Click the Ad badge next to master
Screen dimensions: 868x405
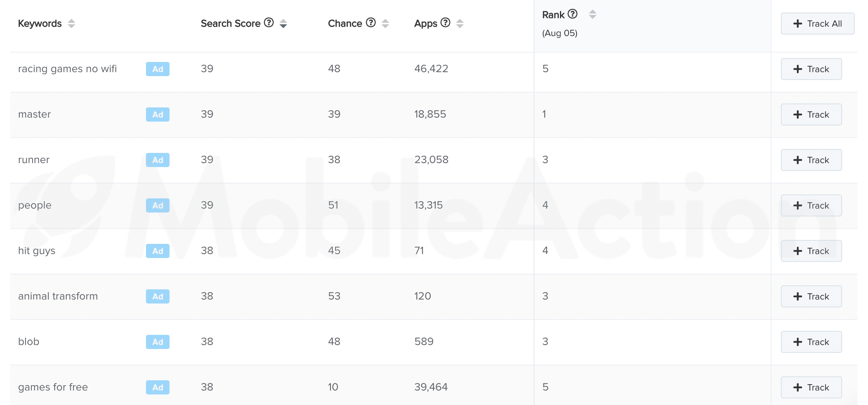(158, 114)
